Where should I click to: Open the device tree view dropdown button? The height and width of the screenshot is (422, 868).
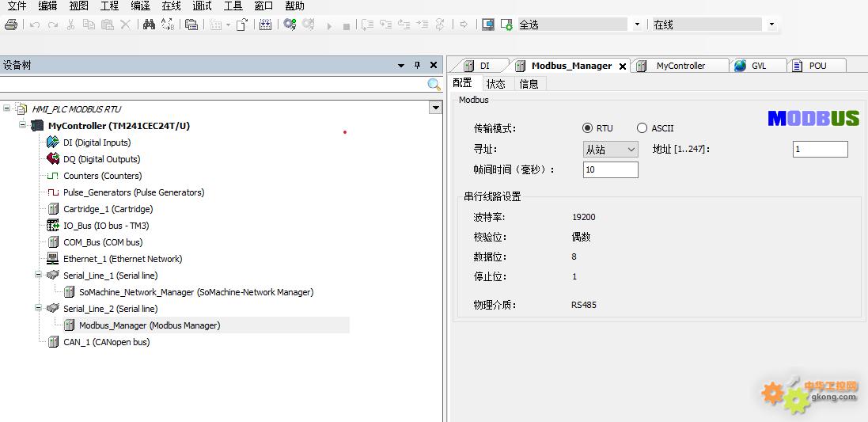tap(436, 108)
